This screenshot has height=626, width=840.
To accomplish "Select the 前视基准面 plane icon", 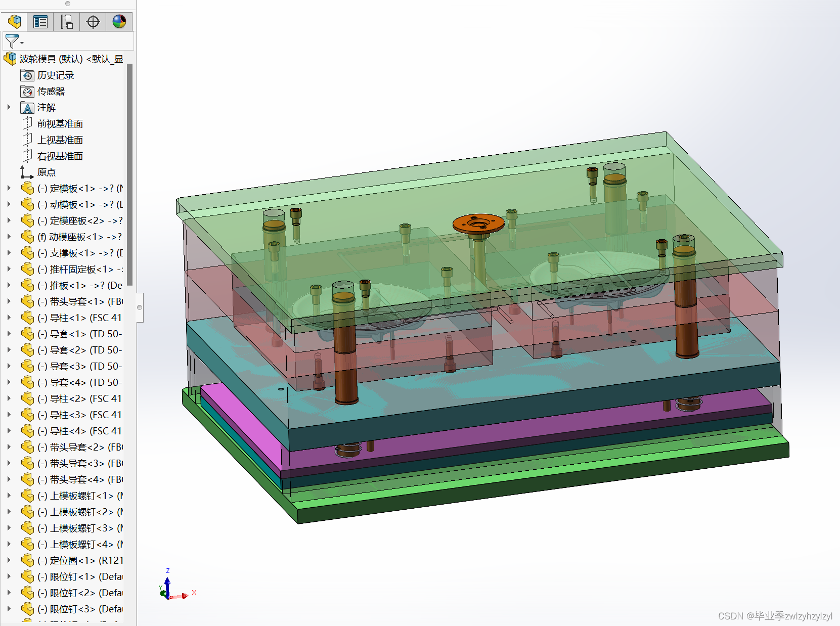I will tap(27, 124).
